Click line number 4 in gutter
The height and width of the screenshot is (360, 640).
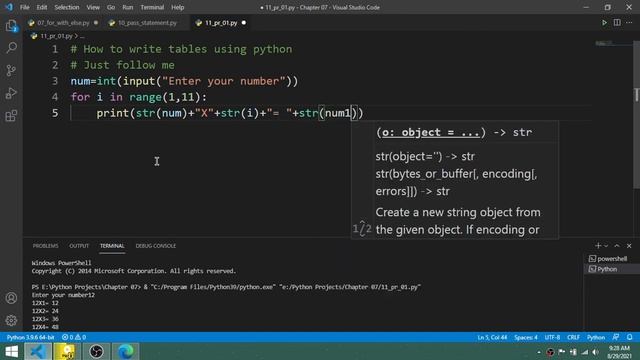coord(55,97)
